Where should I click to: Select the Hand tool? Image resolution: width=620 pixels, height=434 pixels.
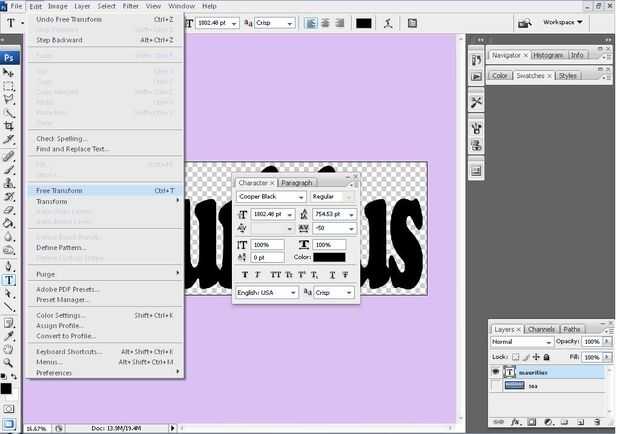pyautogui.click(x=8, y=349)
